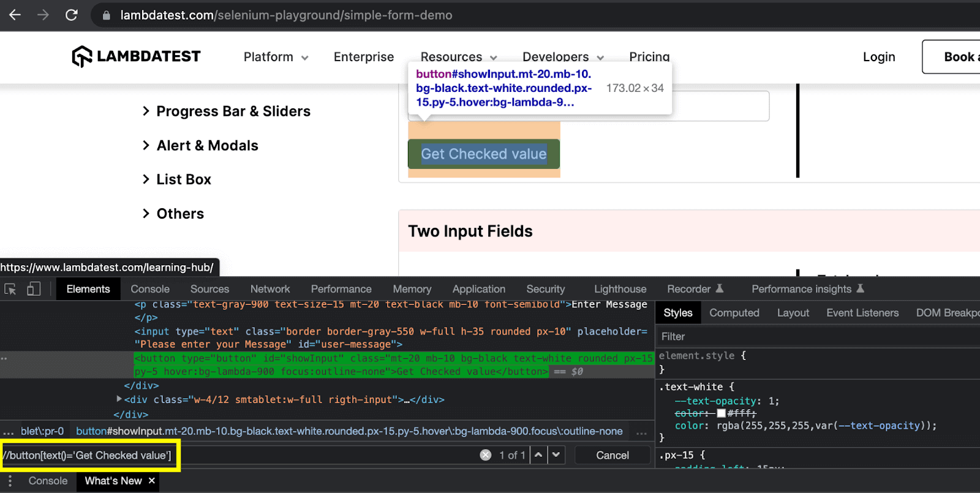The height and width of the screenshot is (493, 980).
Task: Click the #fff color swatch
Action: 721,413
